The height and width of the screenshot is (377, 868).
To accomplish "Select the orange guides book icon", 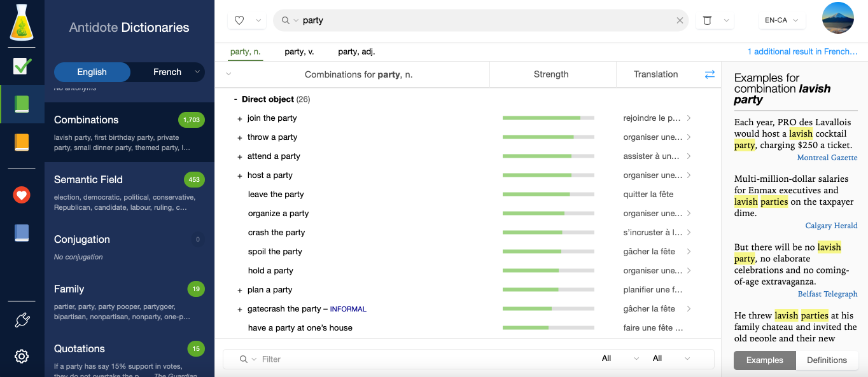I will pos(22,142).
